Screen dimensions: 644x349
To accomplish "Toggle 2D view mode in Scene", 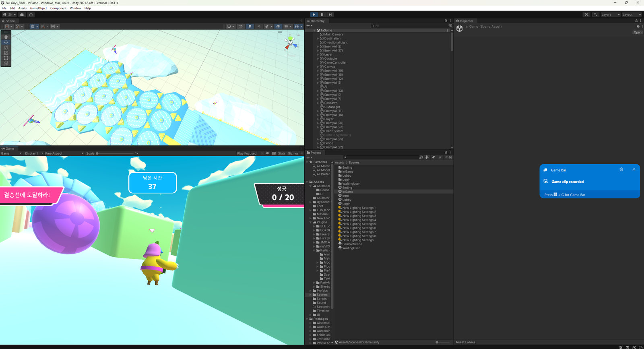I will [241, 26].
